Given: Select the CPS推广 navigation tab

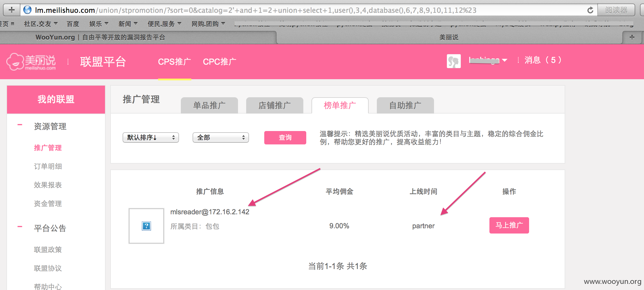Looking at the screenshot, I should (x=174, y=62).
